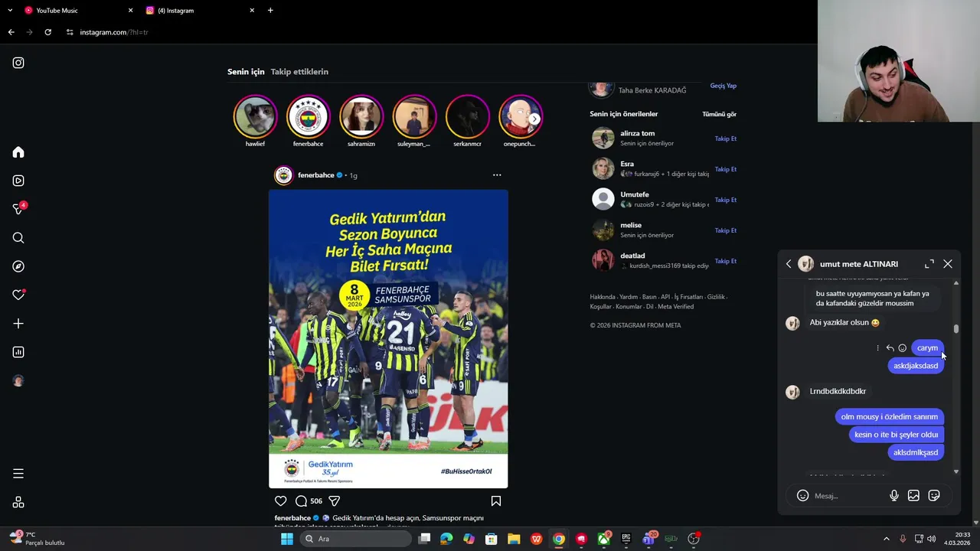This screenshot has width=980, height=551.
Task: Follow melise with Takip Et
Action: (x=726, y=230)
